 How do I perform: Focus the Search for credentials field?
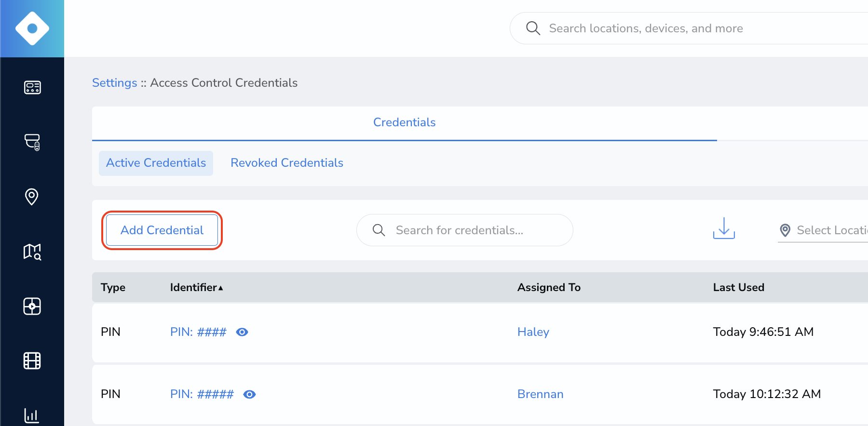pos(465,230)
